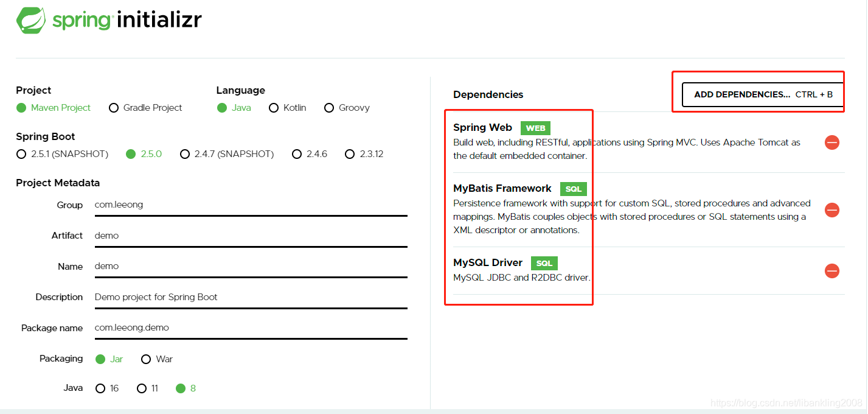868x414 pixels.
Task: Pick Java version 16
Action: click(107, 388)
